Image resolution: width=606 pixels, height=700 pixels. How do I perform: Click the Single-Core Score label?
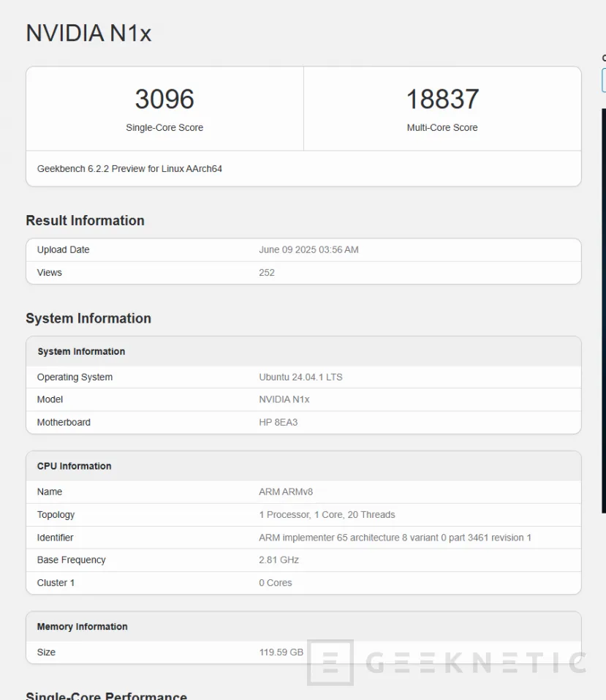pos(164,127)
